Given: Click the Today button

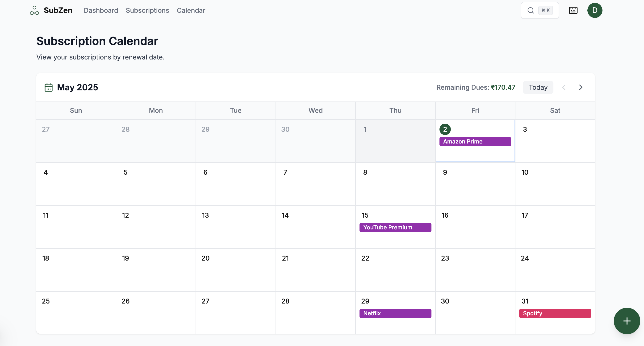Looking at the screenshot, I should click(x=538, y=88).
